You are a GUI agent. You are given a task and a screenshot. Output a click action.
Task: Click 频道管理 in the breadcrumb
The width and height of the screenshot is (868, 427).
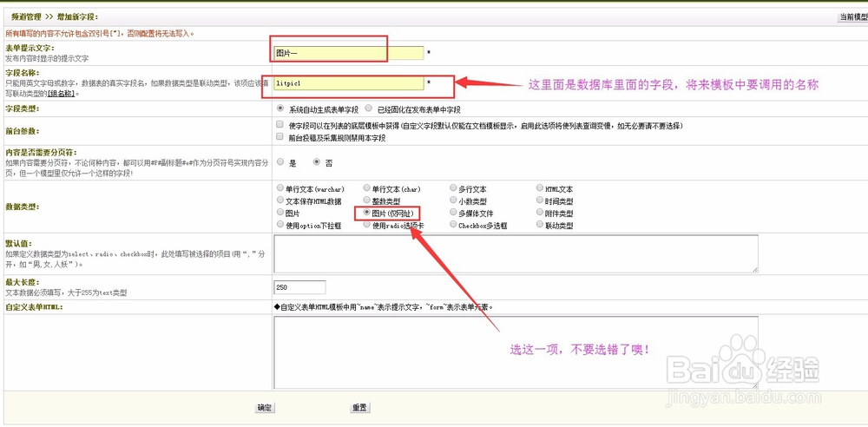click(x=27, y=17)
